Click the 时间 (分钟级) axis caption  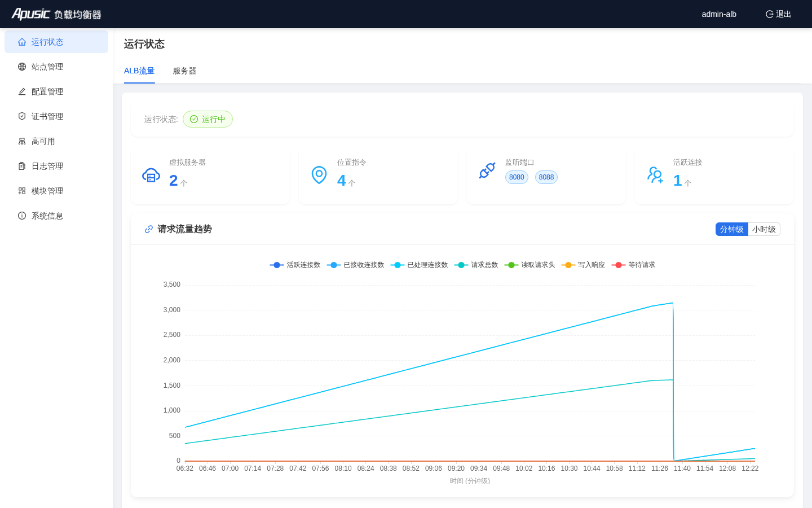click(470, 481)
